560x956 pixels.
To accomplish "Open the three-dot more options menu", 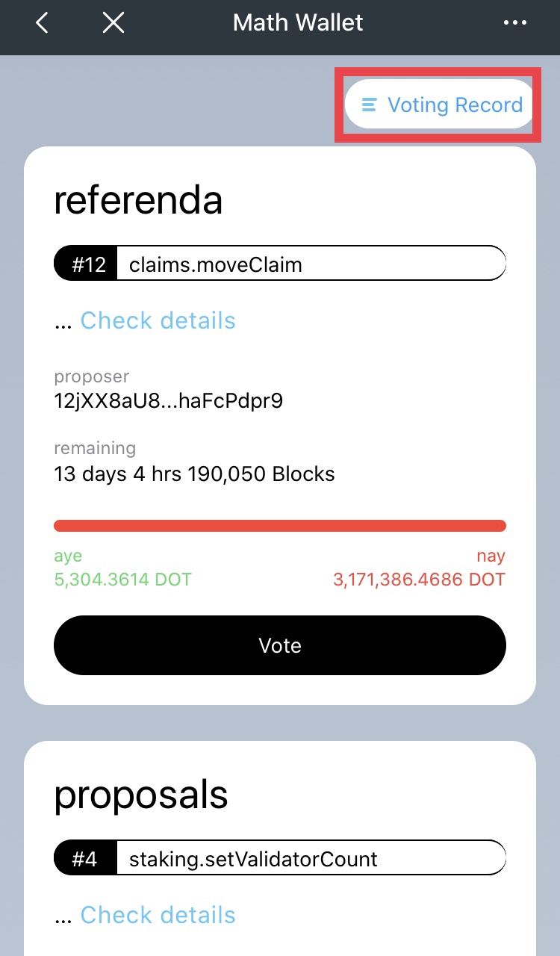I will [515, 23].
